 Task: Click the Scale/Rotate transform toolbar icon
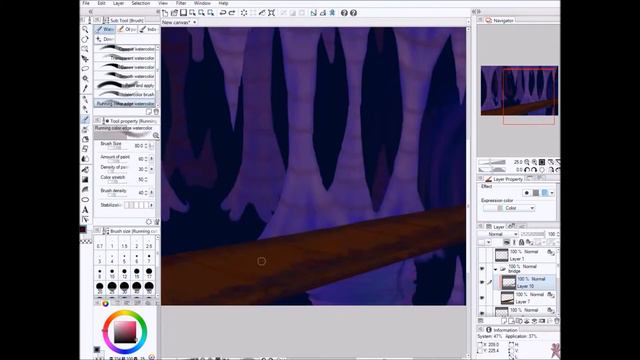coord(271,13)
